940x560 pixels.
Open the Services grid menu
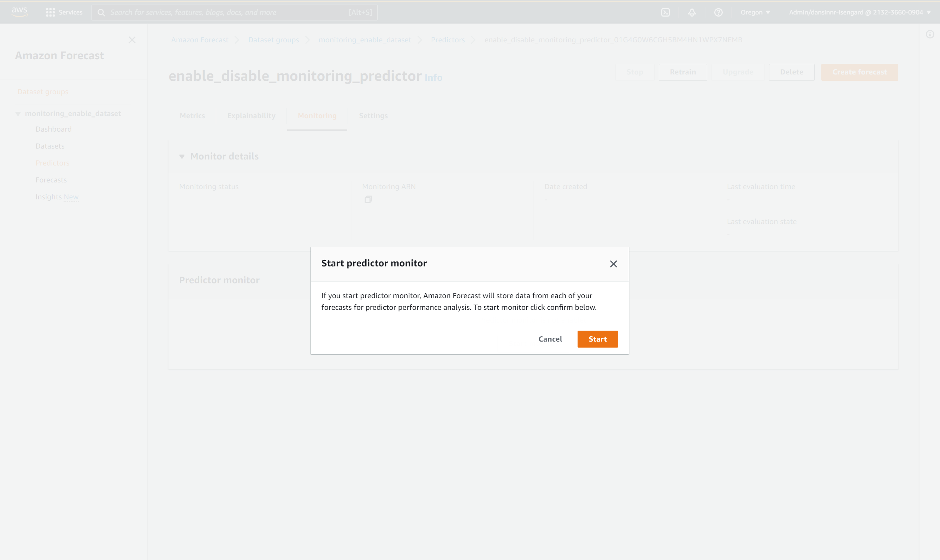pyautogui.click(x=64, y=12)
